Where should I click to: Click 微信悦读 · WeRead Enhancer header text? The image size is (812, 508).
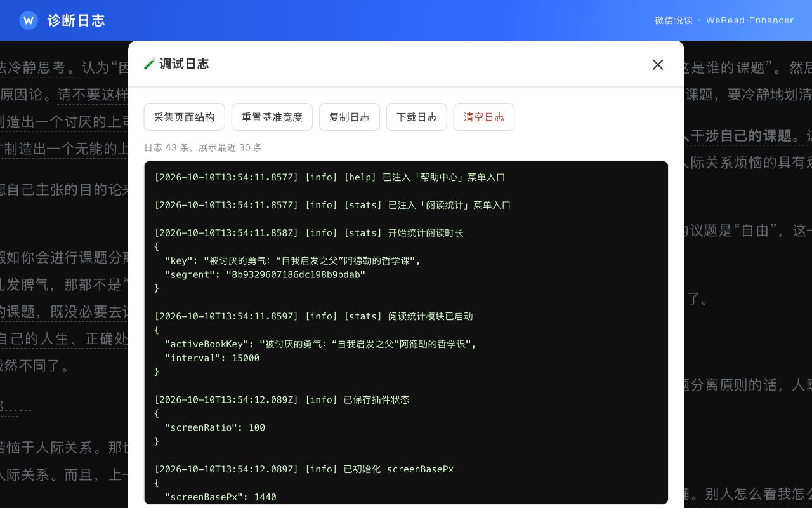(x=724, y=20)
